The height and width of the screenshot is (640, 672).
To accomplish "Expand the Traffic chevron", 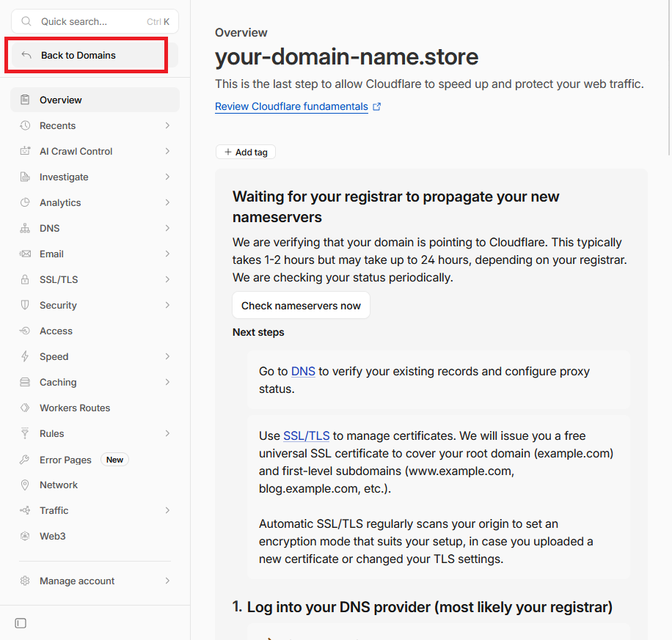I will click(x=167, y=510).
